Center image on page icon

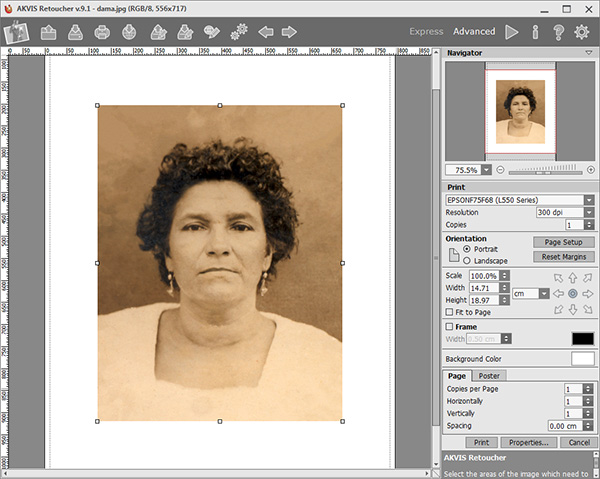[572, 294]
